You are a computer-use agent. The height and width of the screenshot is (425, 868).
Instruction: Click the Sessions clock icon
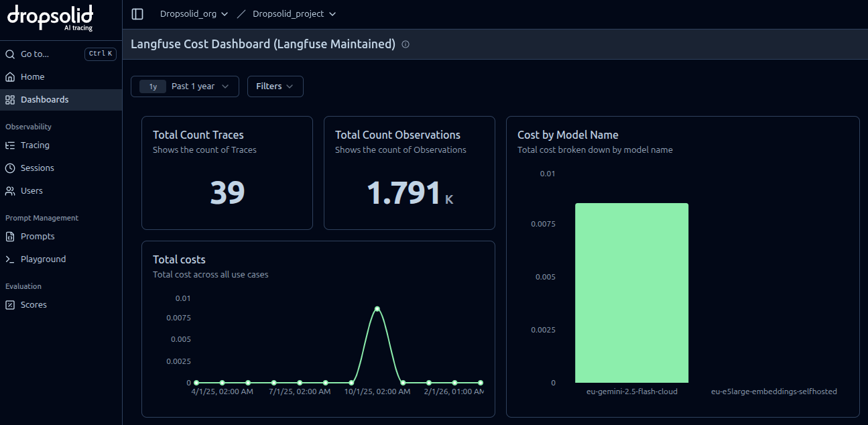point(10,168)
